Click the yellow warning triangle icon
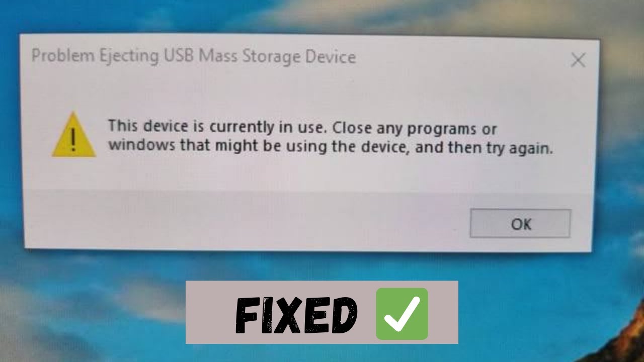This screenshot has width=644, height=362. pos(74,135)
